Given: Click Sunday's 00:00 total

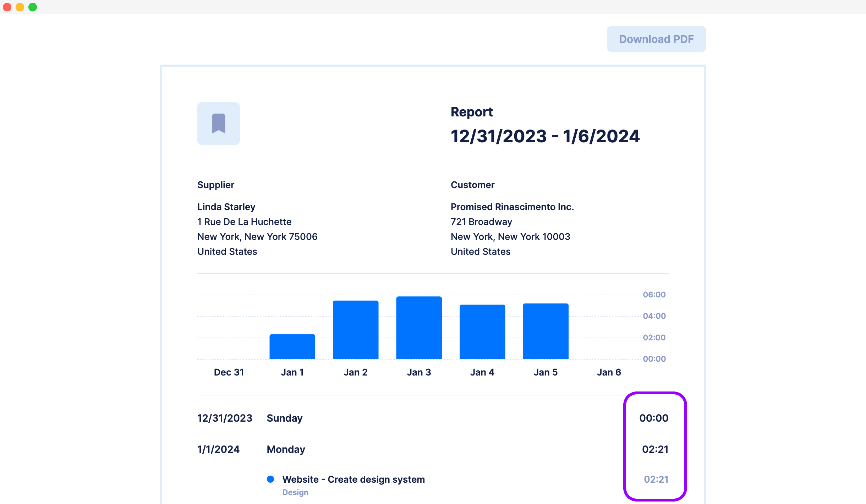Looking at the screenshot, I should click(654, 418).
